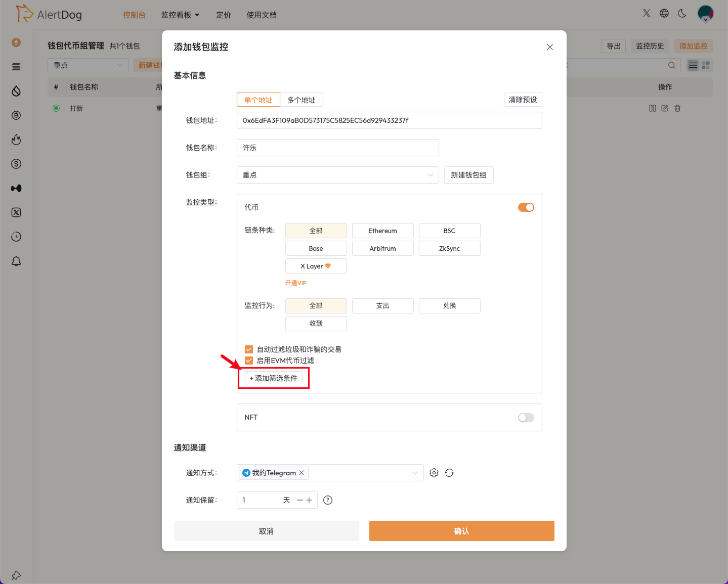Enable the NFT monitoring toggle
The height and width of the screenshot is (584, 728).
525,417
